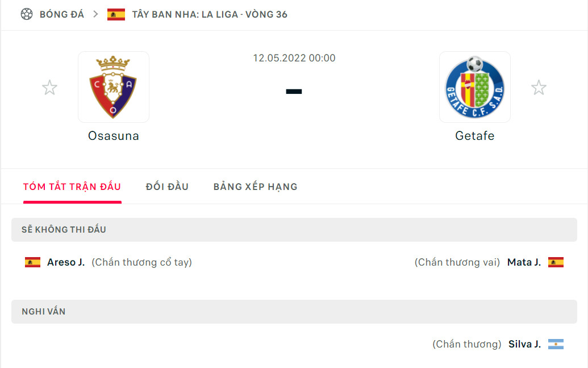Open the Getafe club badge
The image size is (588, 368).
(475, 87)
